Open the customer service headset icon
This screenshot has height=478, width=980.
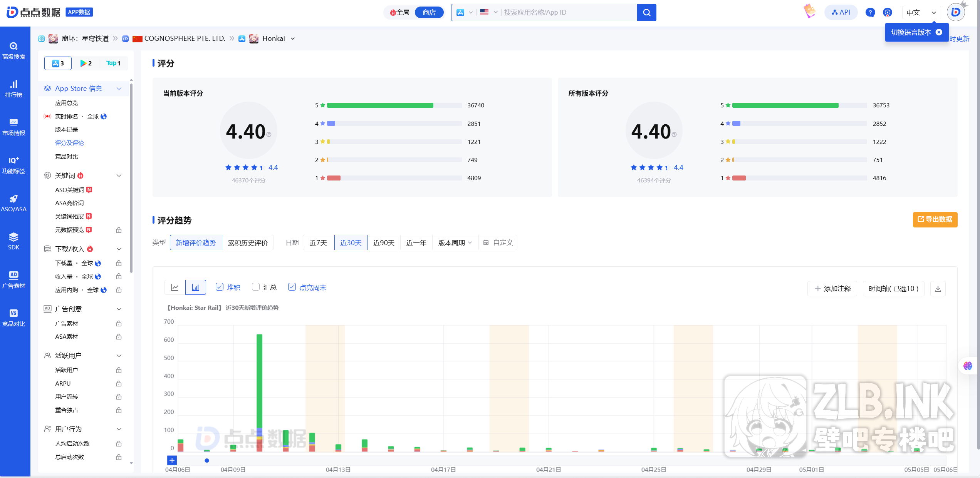(x=887, y=12)
